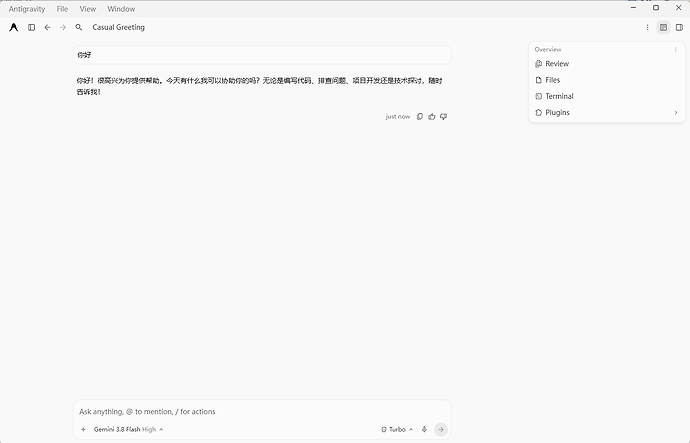Screen dimensions: 690x443
Task: Click the Files document icon
Action: [x=538, y=80]
